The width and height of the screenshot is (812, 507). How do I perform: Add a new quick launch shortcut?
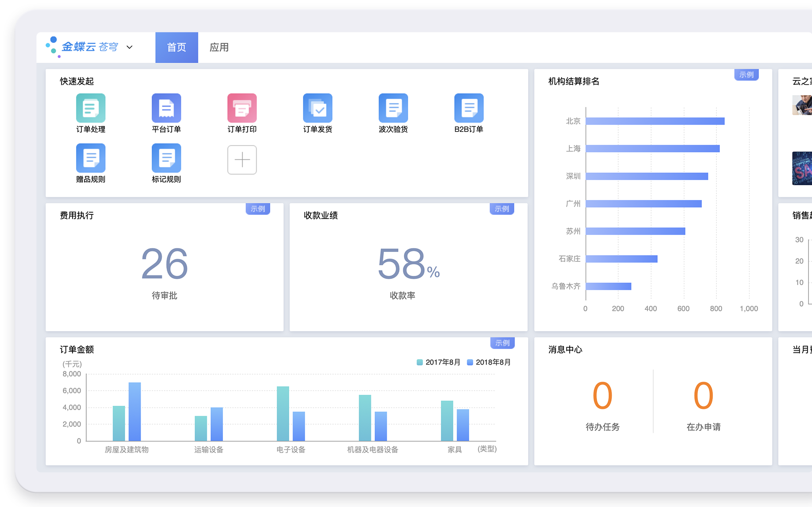coord(242,160)
